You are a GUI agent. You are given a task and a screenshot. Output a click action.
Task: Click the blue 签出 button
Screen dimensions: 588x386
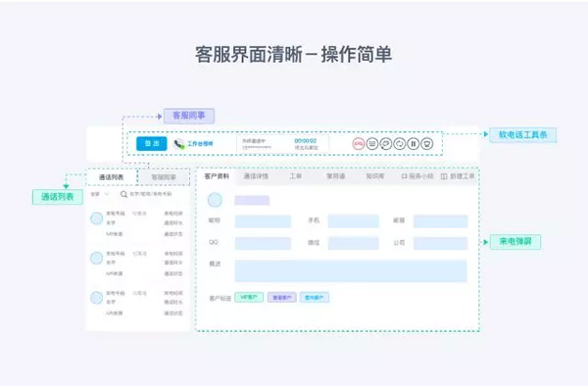pyautogui.click(x=152, y=144)
